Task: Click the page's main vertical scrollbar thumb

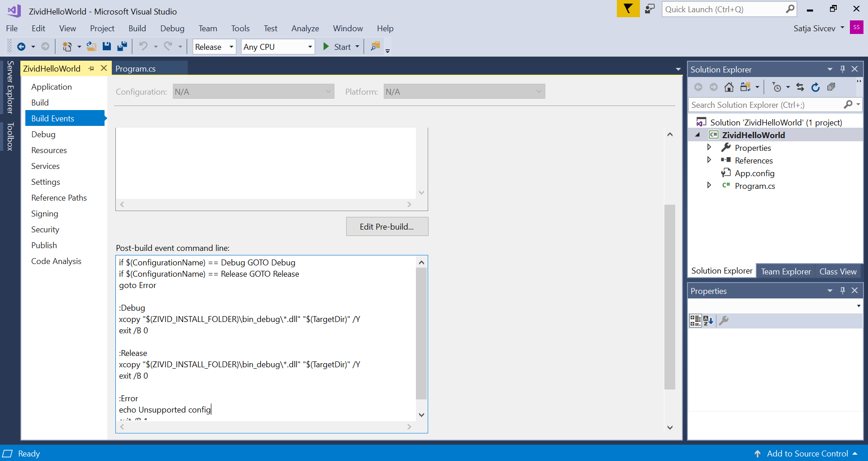Action: pos(670,297)
